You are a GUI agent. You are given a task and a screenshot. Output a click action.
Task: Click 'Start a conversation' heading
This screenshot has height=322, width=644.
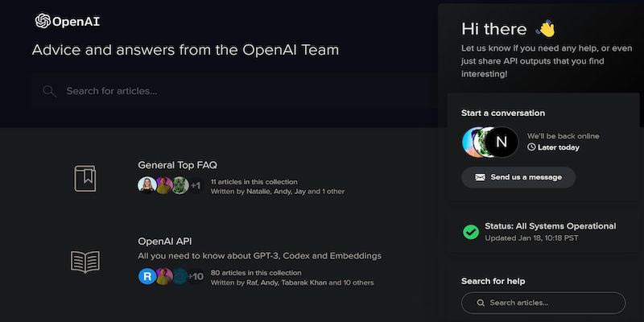[x=502, y=113]
